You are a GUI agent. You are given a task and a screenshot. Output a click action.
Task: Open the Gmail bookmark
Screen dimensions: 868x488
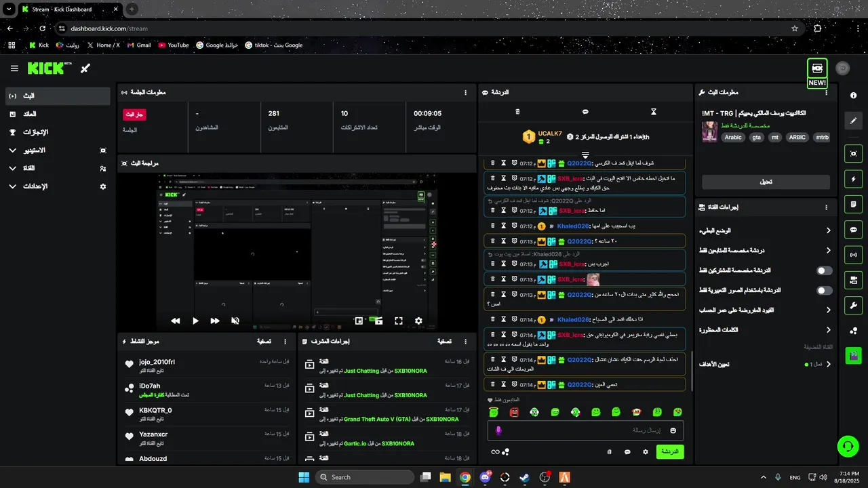click(139, 45)
